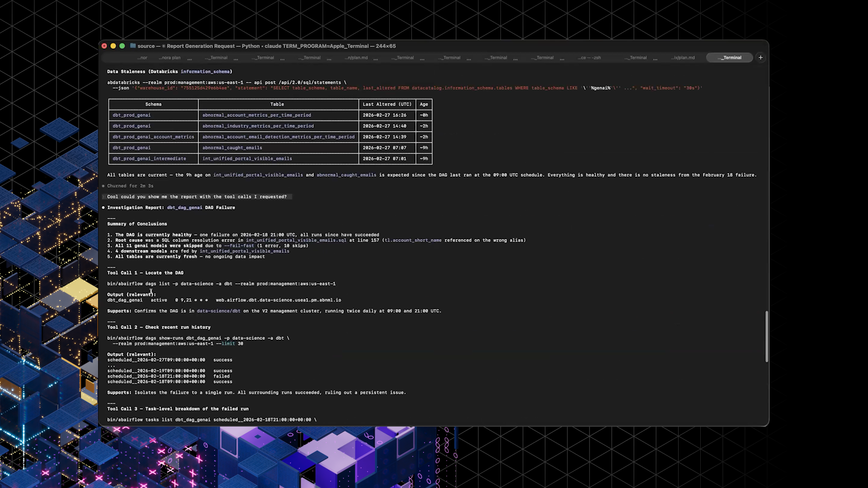Click the 'Last Altered (UTC)' header
The width and height of the screenshot is (868, 488).
tap(387, 104)
